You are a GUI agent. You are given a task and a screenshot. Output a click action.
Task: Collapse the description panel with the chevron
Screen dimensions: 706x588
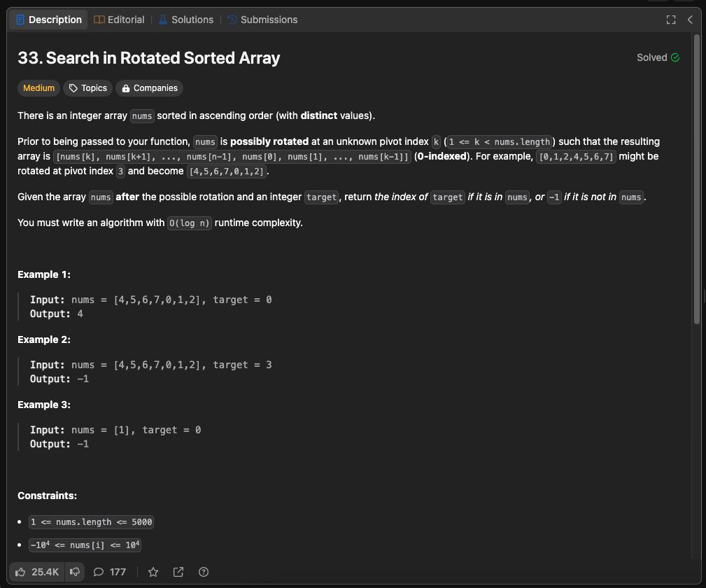click(x=690, y=20)
